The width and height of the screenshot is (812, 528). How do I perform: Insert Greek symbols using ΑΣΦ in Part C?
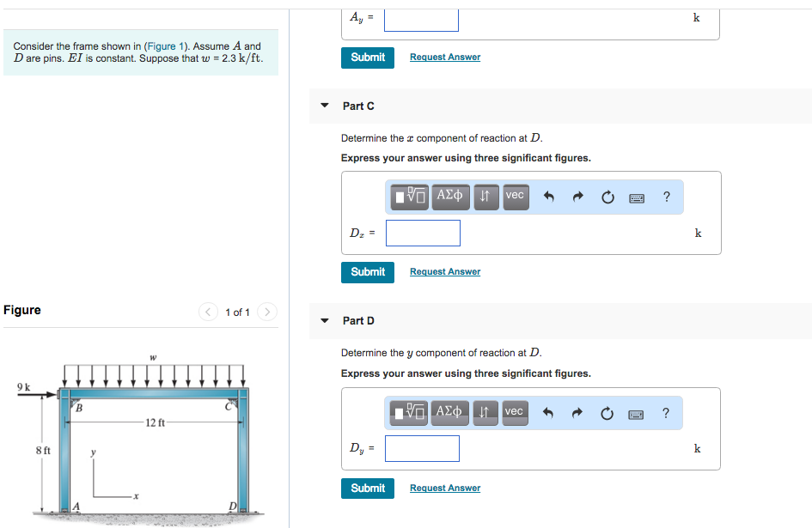(449, 197)
